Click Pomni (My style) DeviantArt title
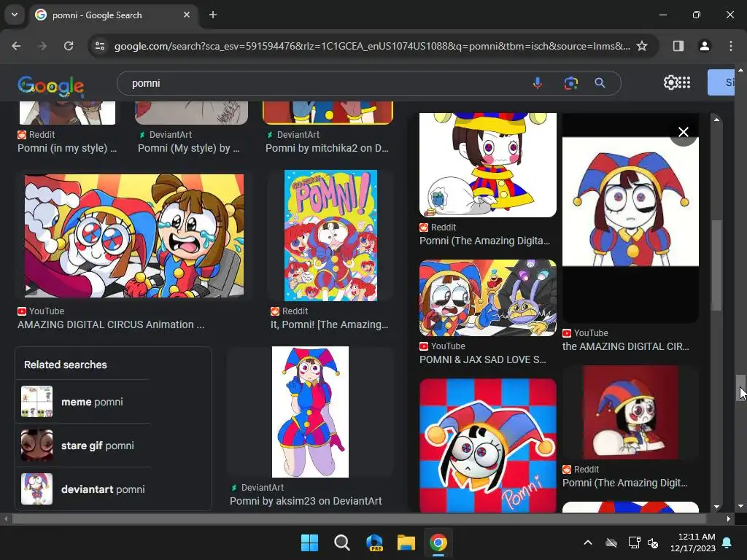The image size is (747, 560). 189,148
